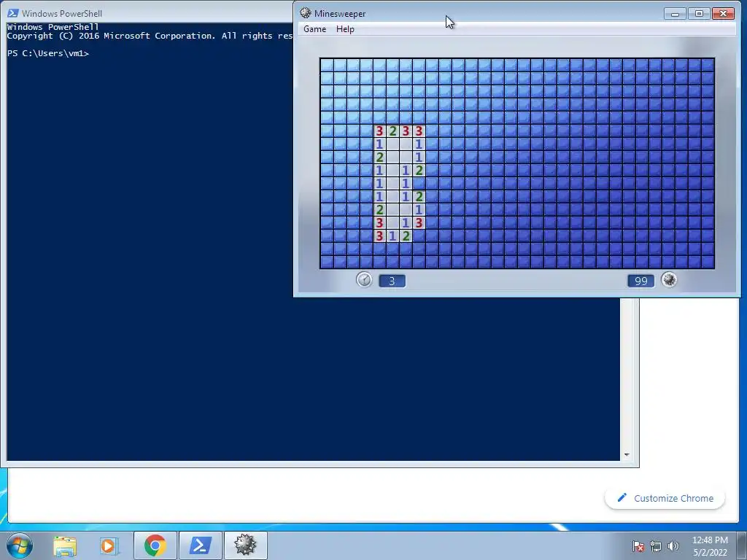This screenshot has height=560, width=747.
Task: Close the Minesweeper window
Action: (x=723, y=13)
